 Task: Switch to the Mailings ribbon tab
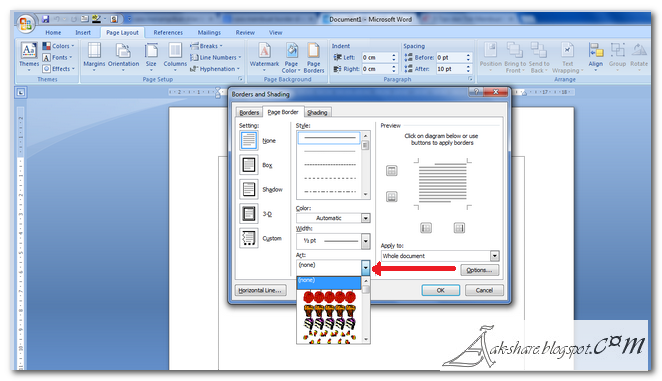[209, 33]
